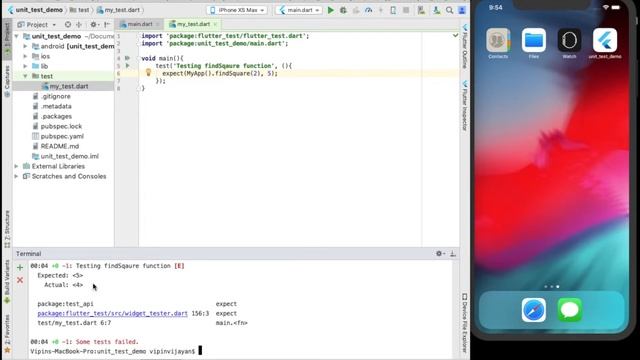Close the my_test.dart tab

(x=215, y=24)
